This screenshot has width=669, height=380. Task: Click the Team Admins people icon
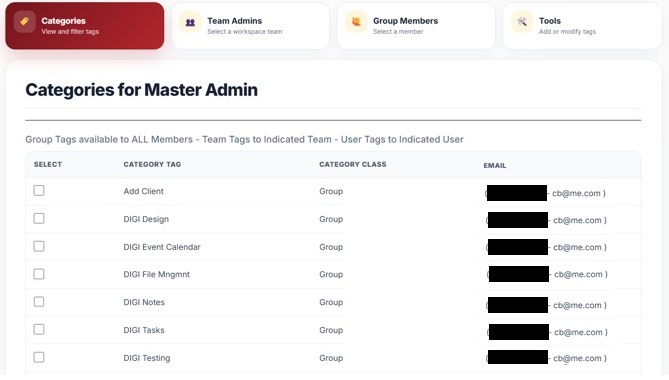click(190, 22)
